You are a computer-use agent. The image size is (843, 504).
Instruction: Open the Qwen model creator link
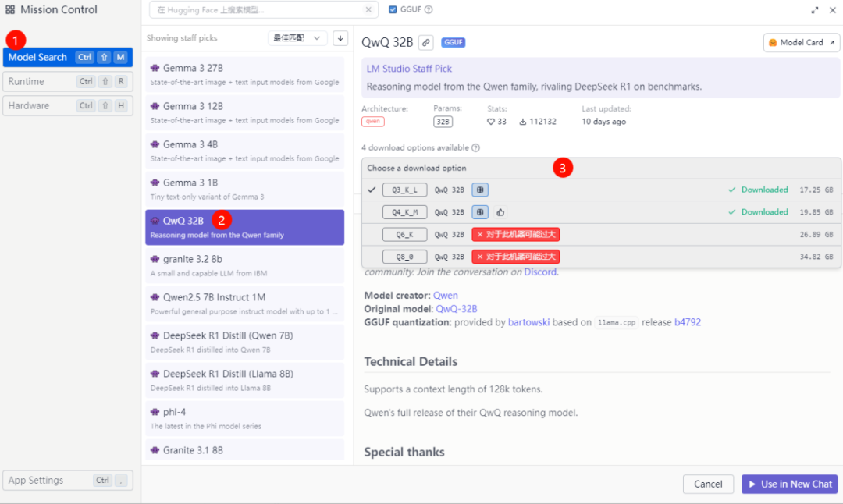[446, 296]
